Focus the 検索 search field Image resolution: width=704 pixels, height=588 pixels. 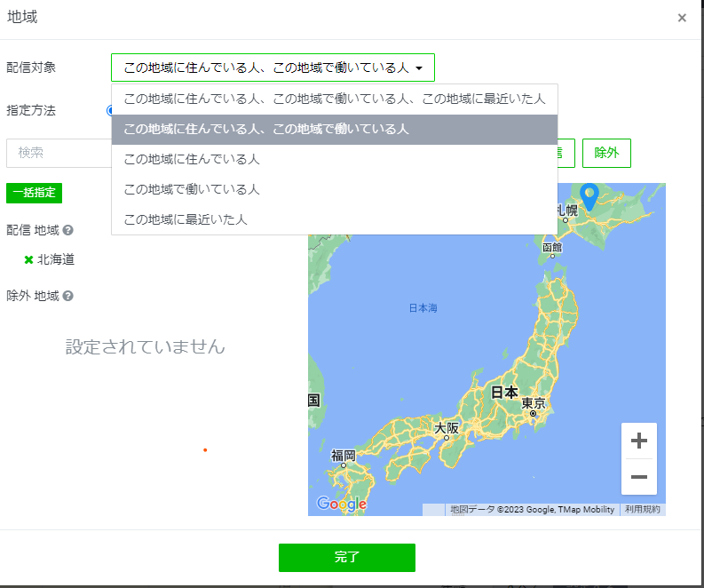[x=59, y=153]
